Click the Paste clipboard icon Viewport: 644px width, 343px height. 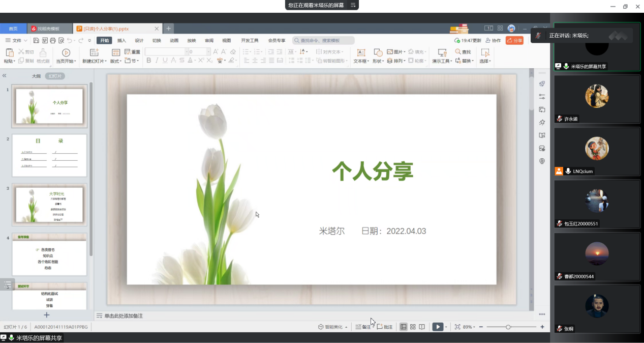click(x=9, y=52)
